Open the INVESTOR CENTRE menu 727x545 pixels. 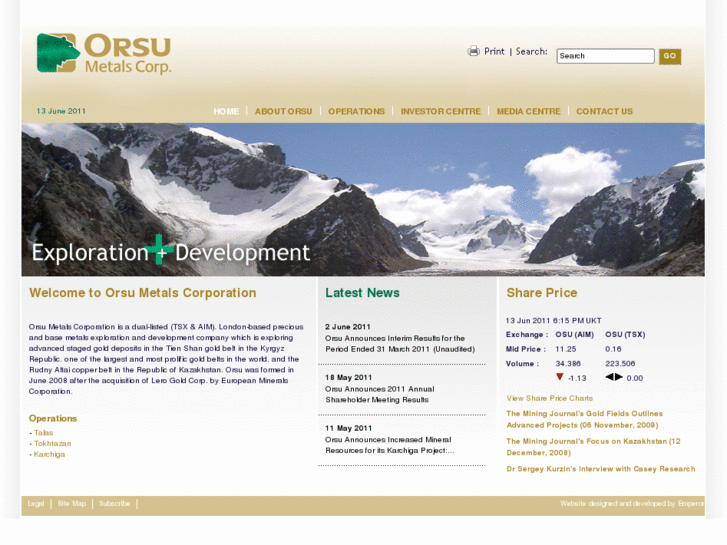(440, 111)
